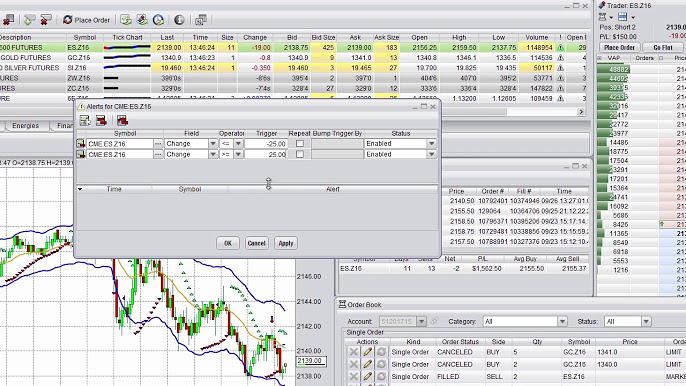Click the Place Order button in Trader panel
Viewport: 686px width, 386px height.
pos(619,47)
